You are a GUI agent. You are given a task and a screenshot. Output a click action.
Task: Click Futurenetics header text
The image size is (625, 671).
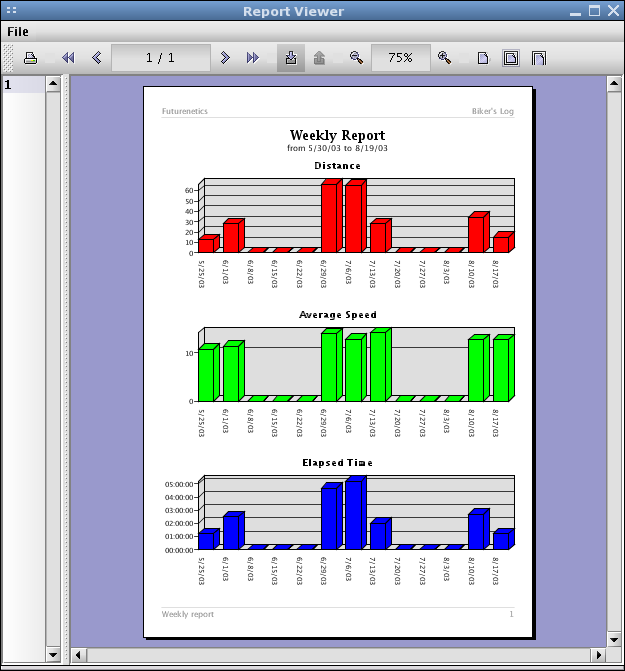(185, 111)
